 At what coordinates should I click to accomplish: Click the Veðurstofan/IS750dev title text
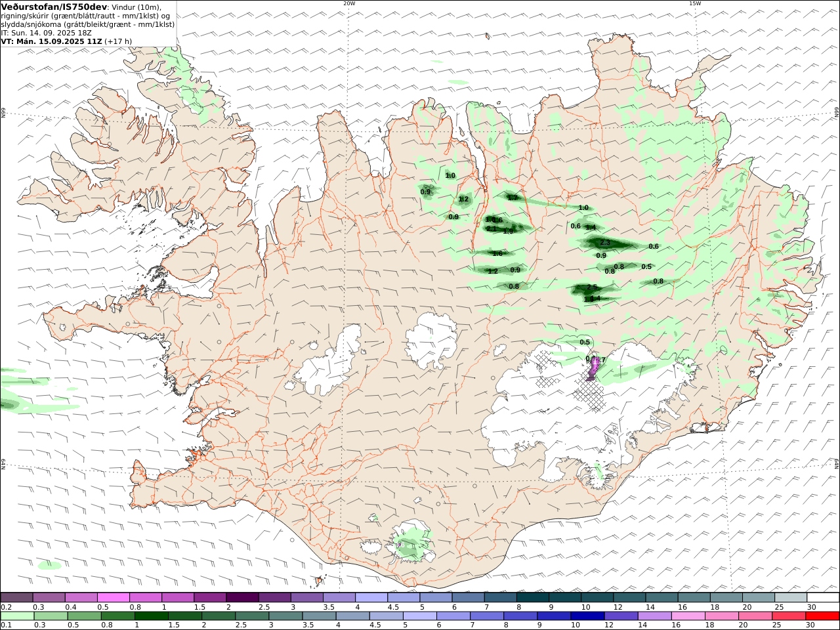(x=50, y=7)
